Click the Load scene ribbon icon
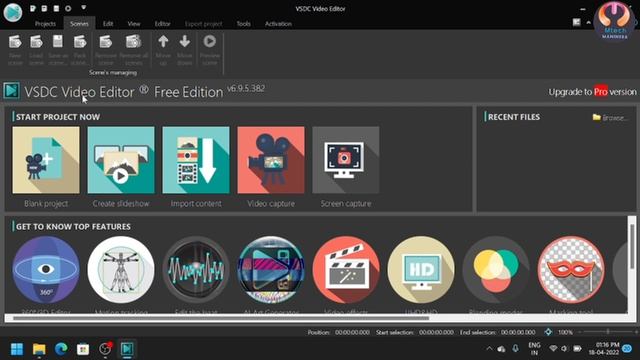The width and height of the screenshot is (640, 360). pyautogui.click(x=36, y=42)
